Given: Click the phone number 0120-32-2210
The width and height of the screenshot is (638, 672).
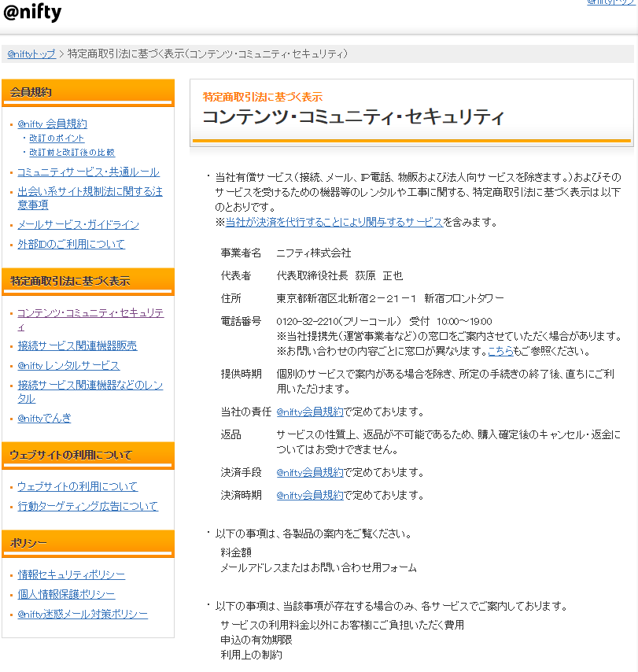Looking at the screenshot, I should pos(308,322).
